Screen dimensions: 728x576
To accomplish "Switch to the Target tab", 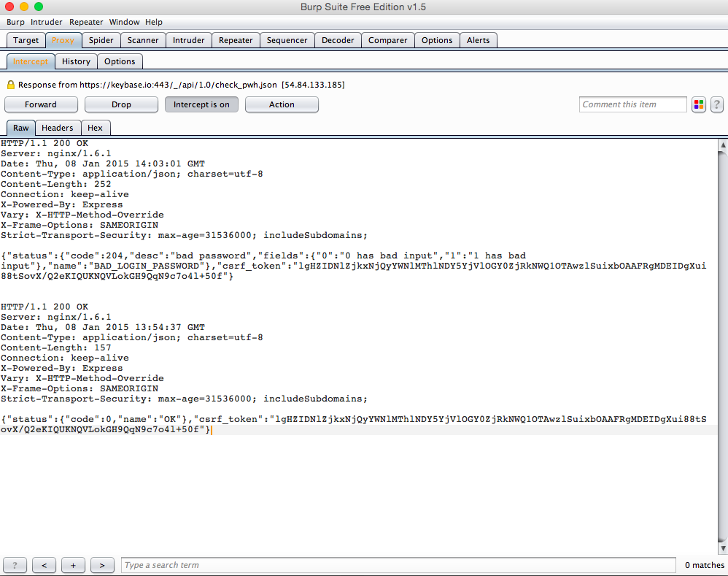I will (26, 40).
